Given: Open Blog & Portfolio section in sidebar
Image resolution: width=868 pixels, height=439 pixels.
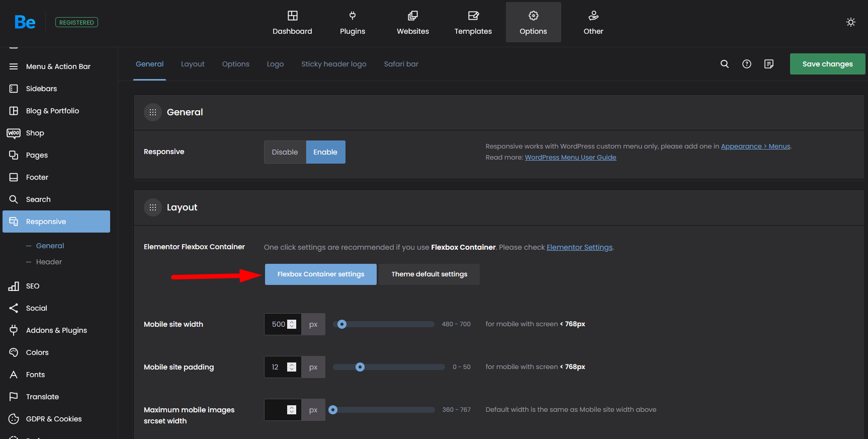Looking at the screenshot, I should [56, 111].
